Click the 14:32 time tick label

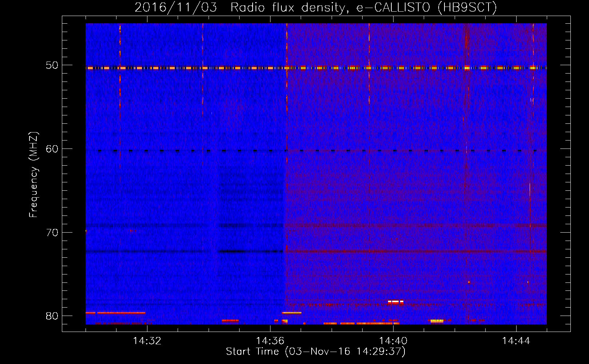pos(147,341)
